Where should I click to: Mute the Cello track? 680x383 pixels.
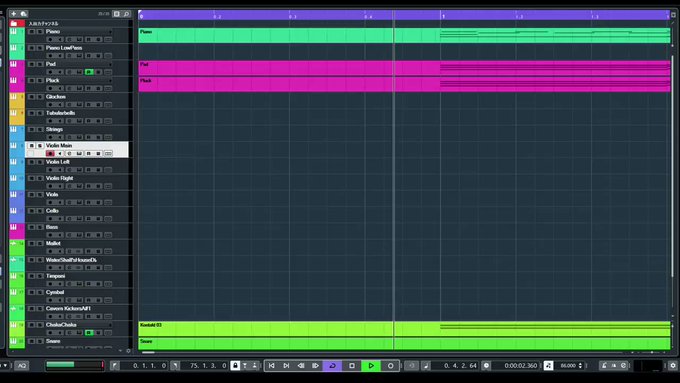pyautogui.click(x=31, y=211)
